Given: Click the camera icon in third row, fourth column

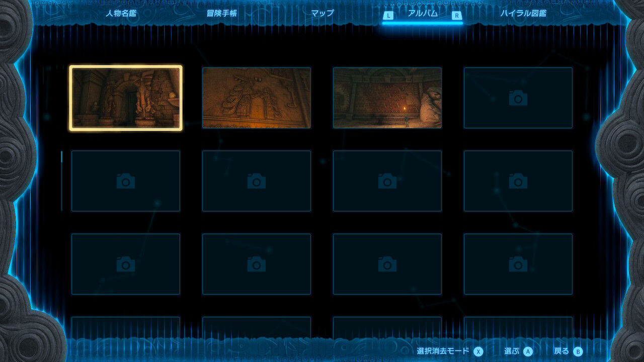Looking at the screenshot, I should (x=518, y=264).
